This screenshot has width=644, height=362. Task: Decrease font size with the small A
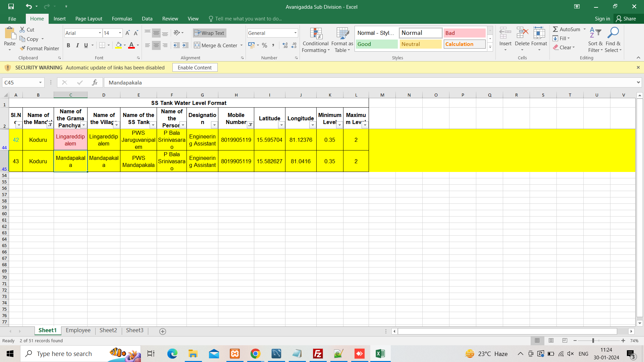(136, 33)
